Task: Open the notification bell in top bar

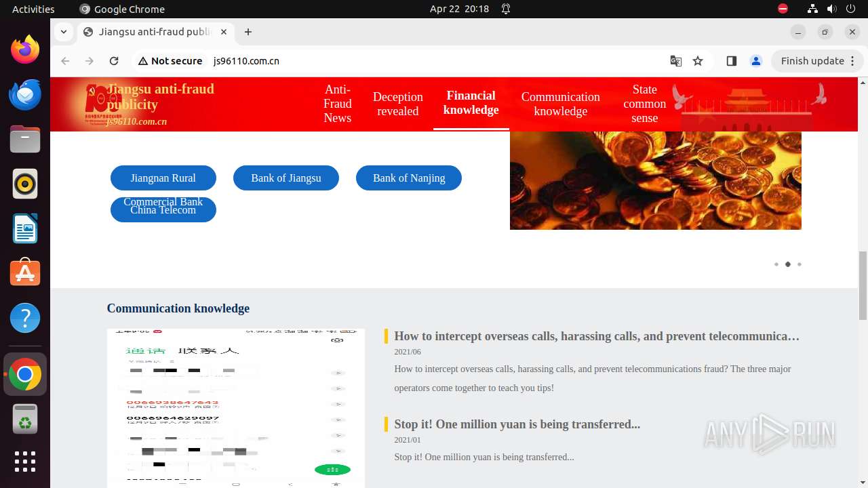Action: click(506, 9)
